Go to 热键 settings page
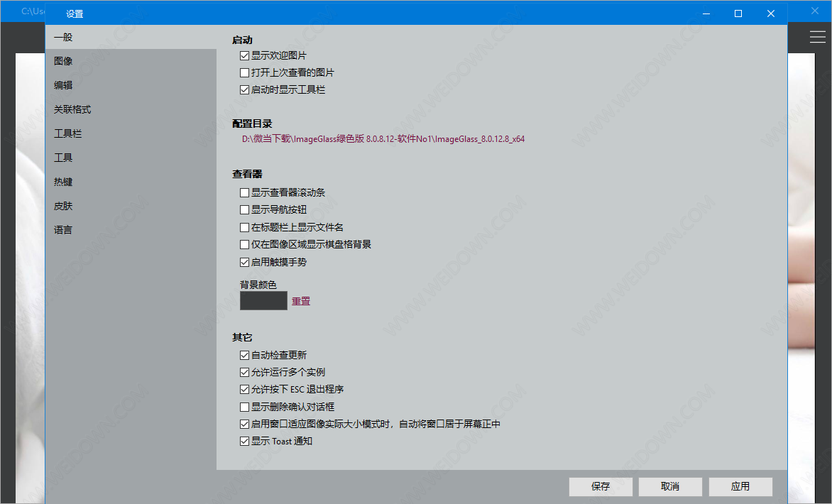The image size is (832, 504). 63,182
